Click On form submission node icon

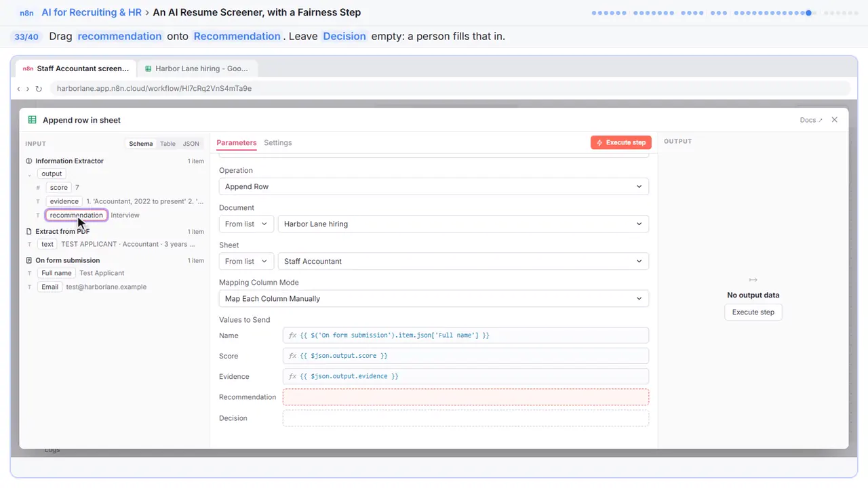(29, 260)
